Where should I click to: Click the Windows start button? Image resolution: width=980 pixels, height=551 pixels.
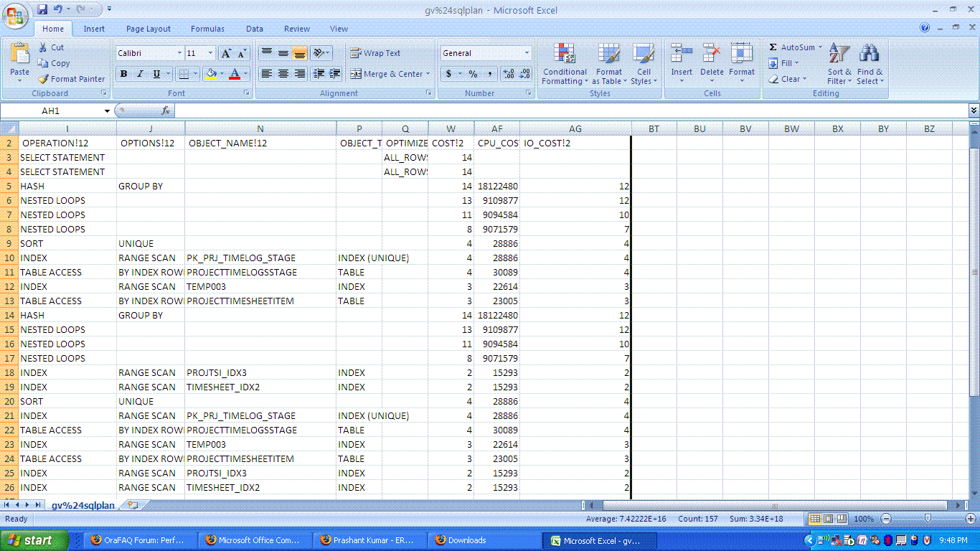tap(34, 540)
